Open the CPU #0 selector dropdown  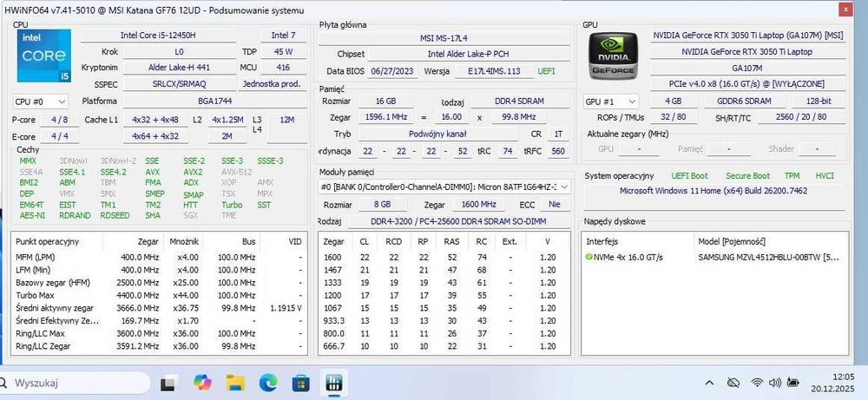tap(40, 102)
